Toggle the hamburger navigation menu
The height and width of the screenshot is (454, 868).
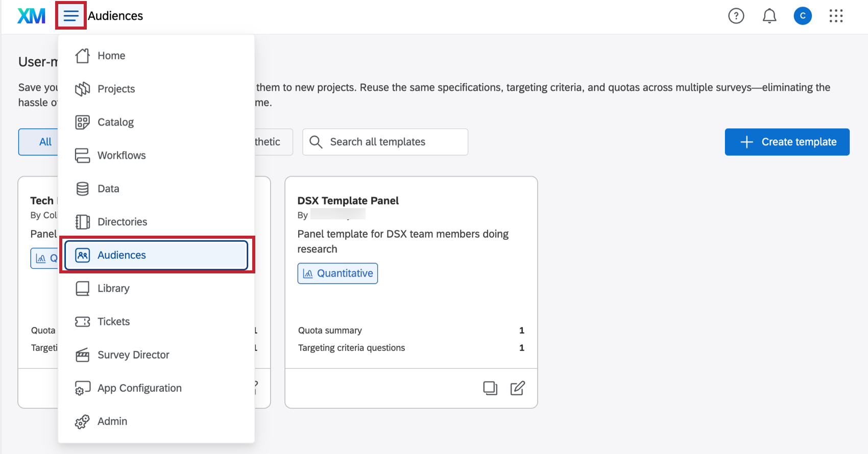[x=71, y=16]
